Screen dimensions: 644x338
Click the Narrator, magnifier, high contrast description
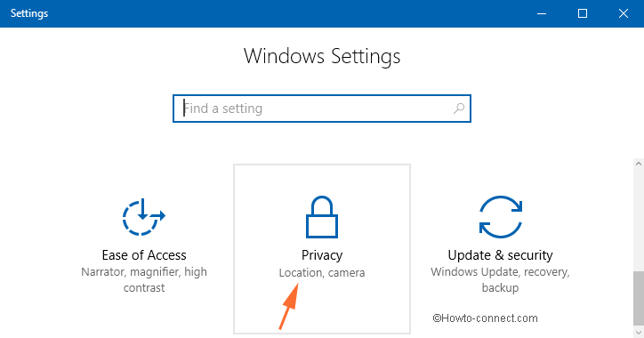[x=144, y=279]
